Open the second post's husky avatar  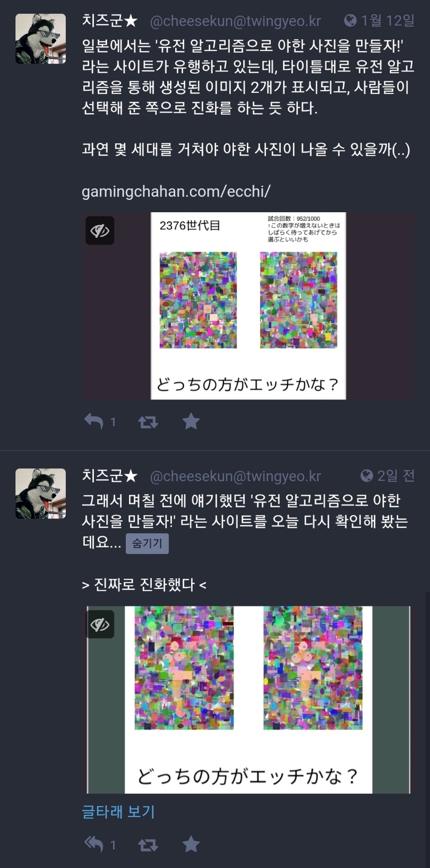(x=41, y=494)
